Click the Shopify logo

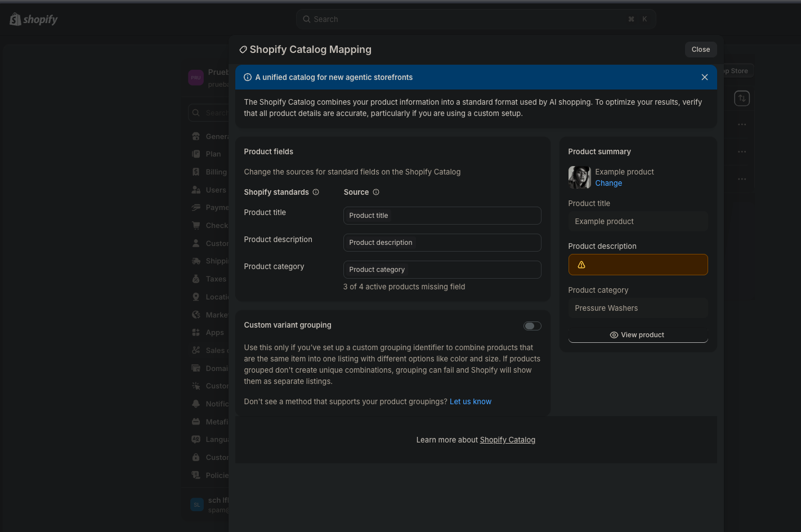point(34,19)
